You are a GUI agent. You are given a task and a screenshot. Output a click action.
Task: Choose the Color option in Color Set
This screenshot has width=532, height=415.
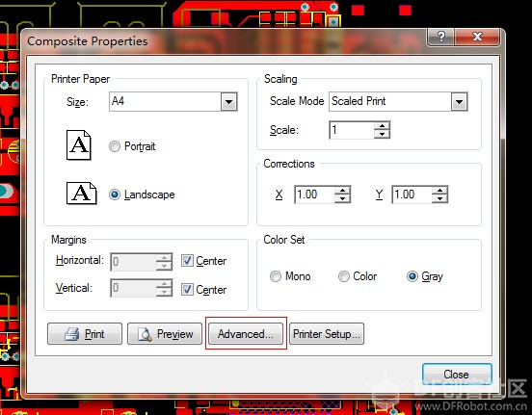(x=344, y=276)
